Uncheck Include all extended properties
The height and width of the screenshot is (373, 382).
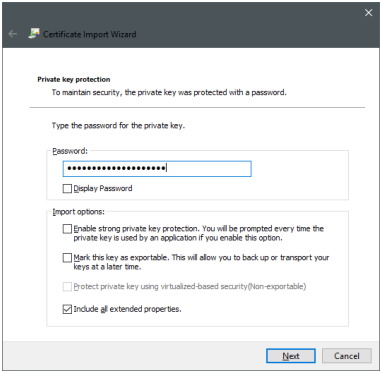(67, 309)
